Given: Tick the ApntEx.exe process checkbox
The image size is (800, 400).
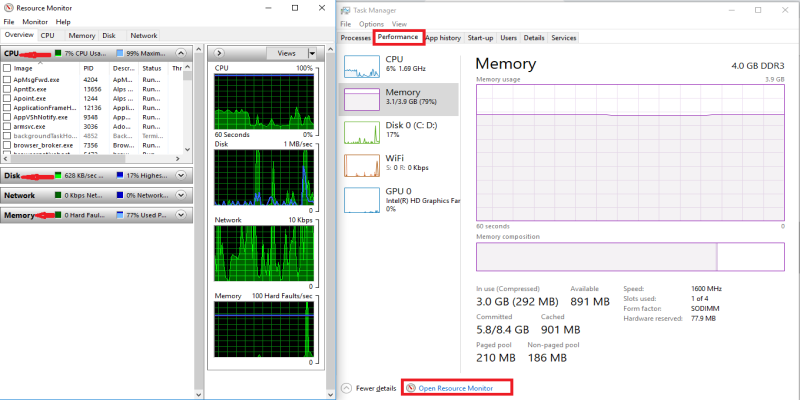Looking at the screenshot, I should 7,89.
